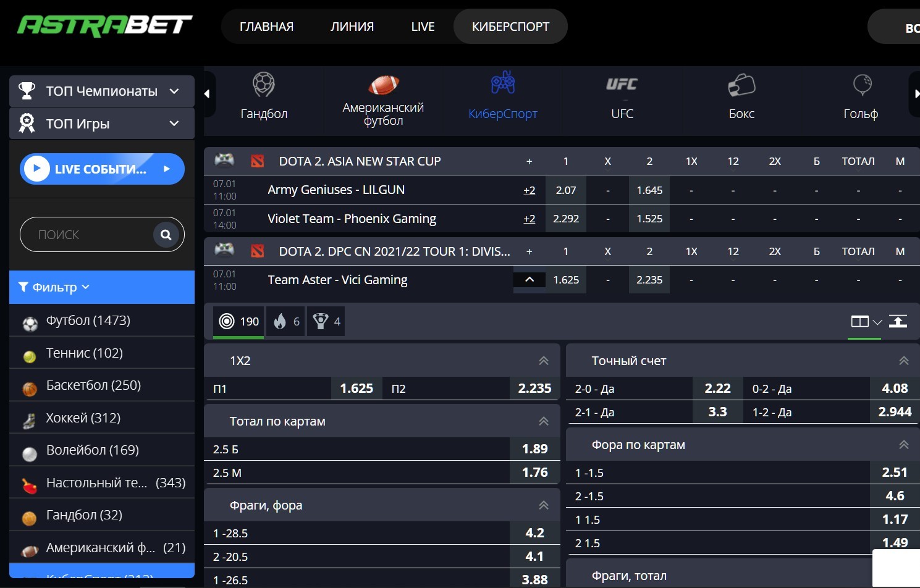This screenshot has height=588, width=920.
Task: Open more markets +2 for Violet Team - Phoenix Gaming
Action: [530, 219]
